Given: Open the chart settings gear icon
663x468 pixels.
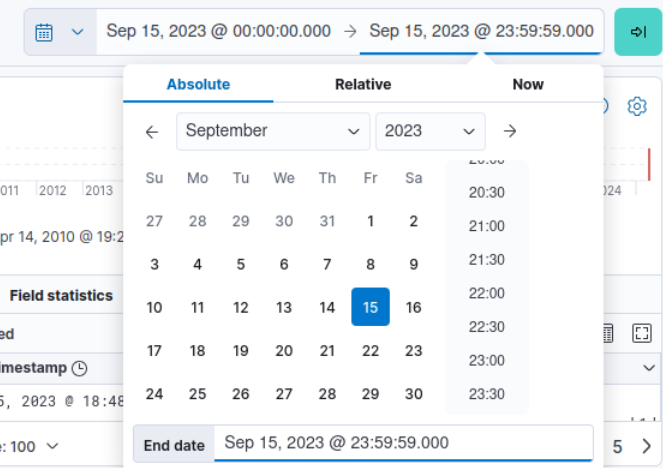Looking at the screenshot, I should click(636, 106).
